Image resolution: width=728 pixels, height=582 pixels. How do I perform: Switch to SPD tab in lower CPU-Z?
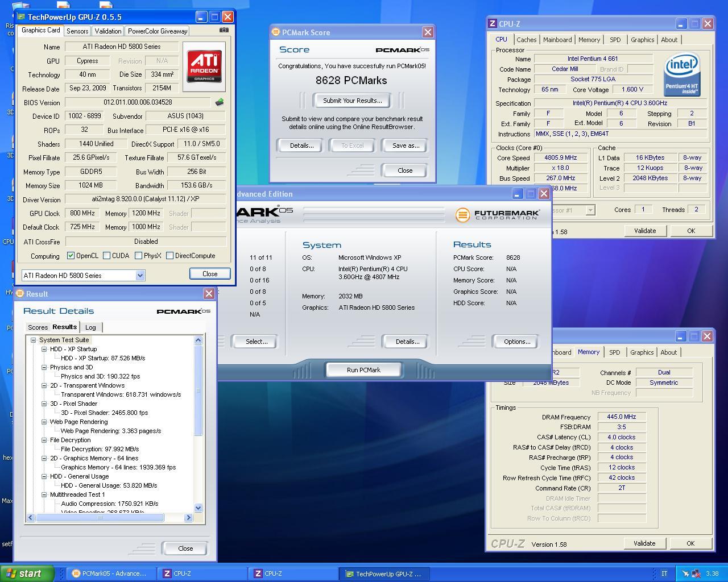615,352
